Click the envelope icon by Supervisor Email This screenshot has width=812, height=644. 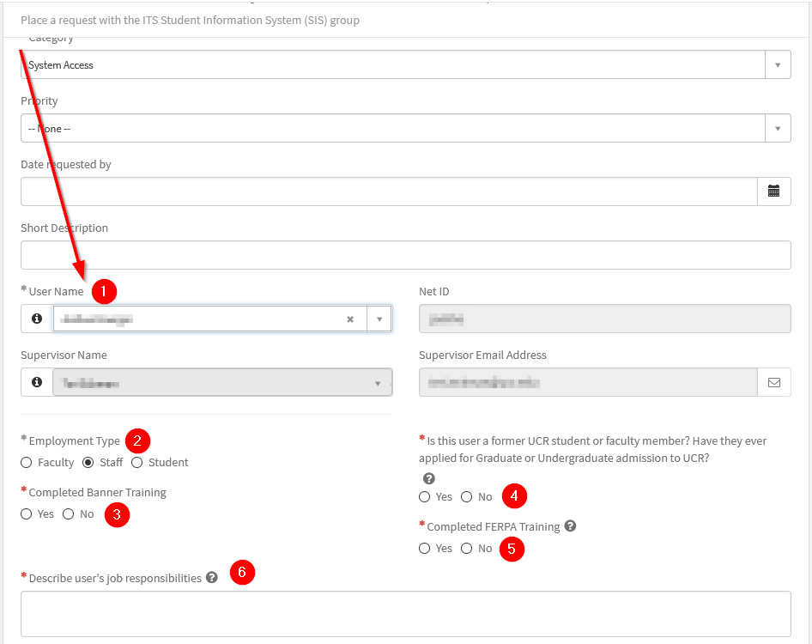tap(773, 382)
